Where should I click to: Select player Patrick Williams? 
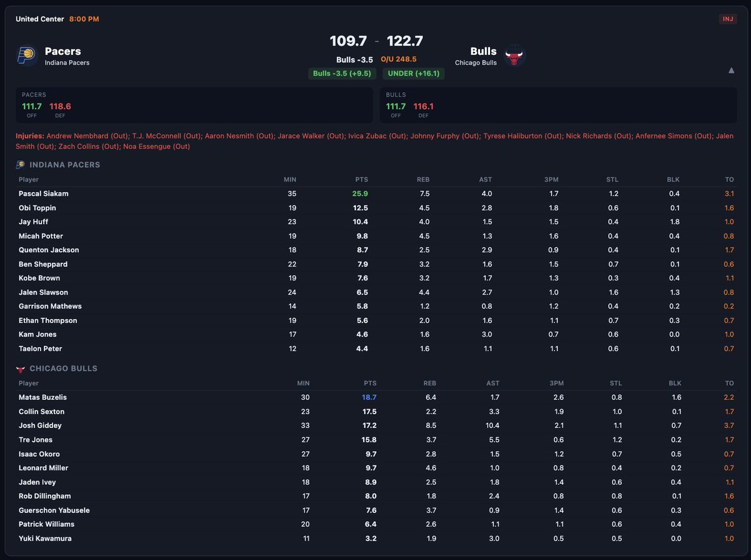click(46, 524)
